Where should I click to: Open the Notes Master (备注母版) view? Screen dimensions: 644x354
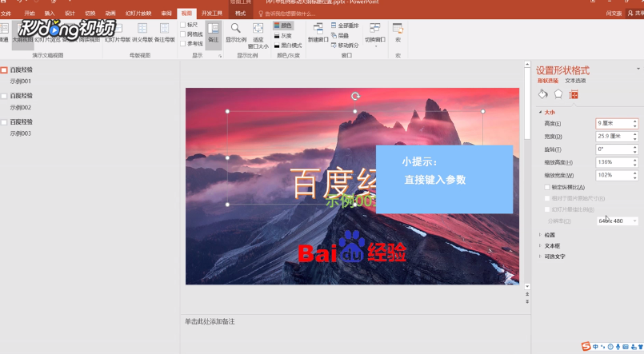164,33
